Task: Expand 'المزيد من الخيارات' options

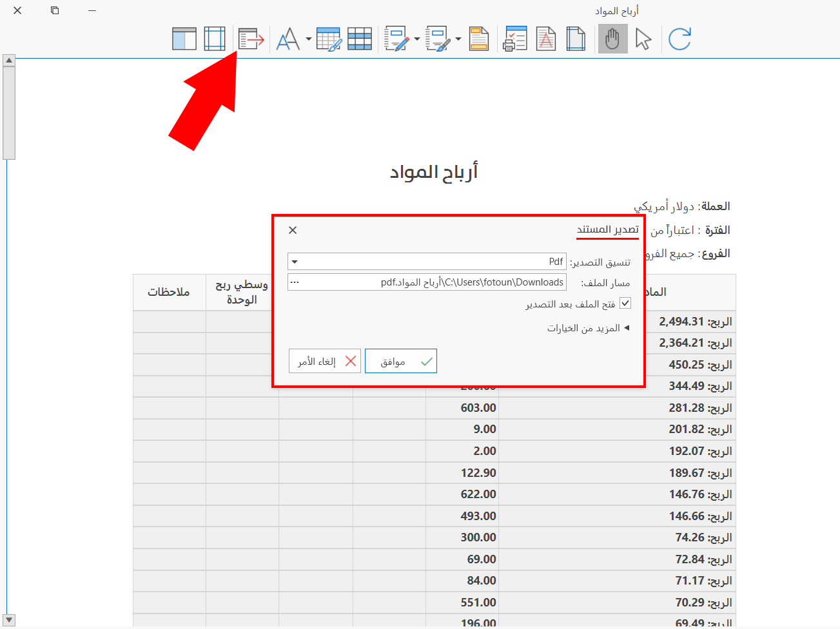Action: pyautogui.click(x=588, y=328)
